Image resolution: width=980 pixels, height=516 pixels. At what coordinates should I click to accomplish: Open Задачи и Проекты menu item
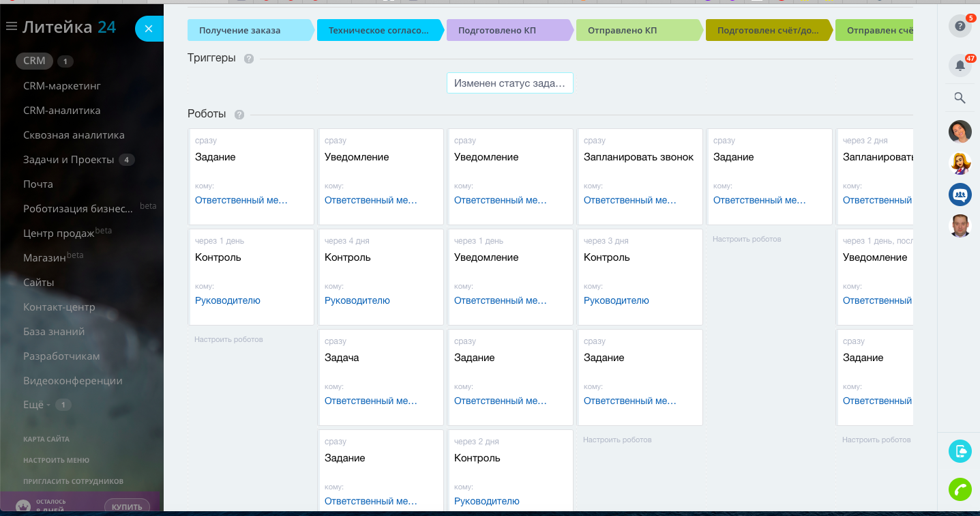68,160
